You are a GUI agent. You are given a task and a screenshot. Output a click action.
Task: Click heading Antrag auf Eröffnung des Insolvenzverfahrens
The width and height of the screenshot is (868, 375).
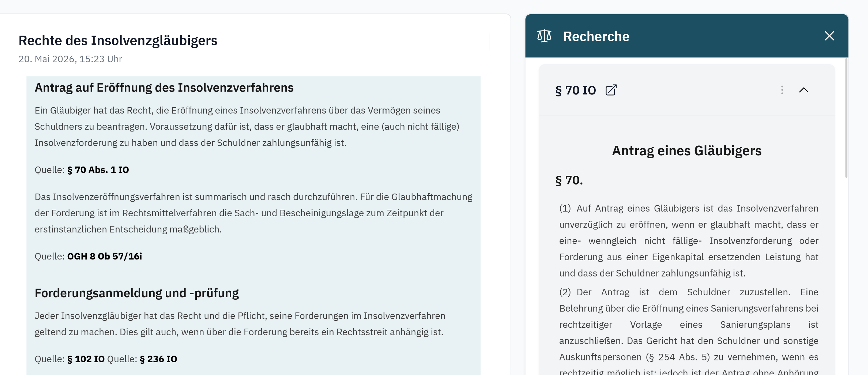[164, 87]
